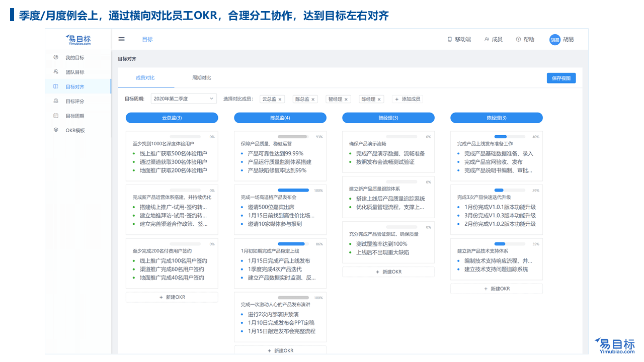Open the 目标周期 quarter dropdown
644x362 pixels.
point(184,99)
